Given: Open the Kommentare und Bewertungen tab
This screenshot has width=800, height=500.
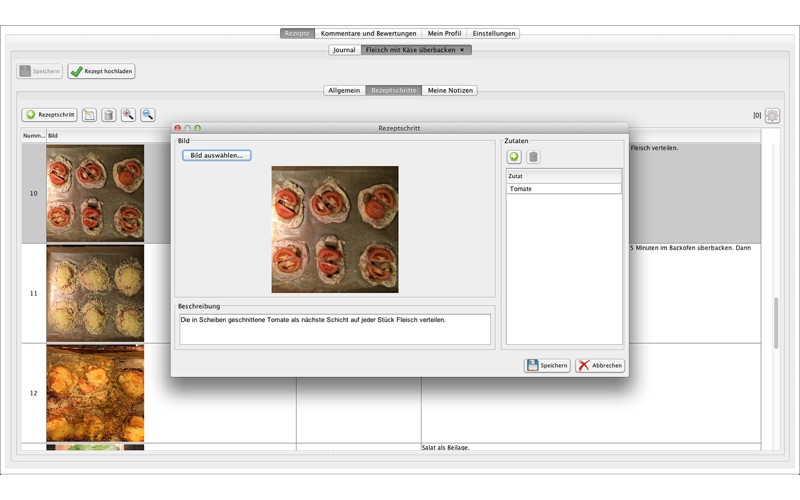Looking at the screenshot, I should point(368,33).
